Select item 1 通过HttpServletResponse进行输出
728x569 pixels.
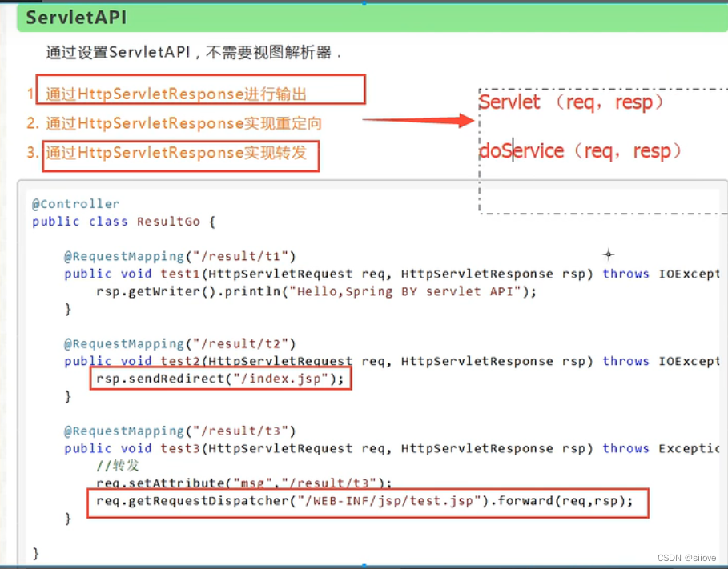click(x=196, y=93)
